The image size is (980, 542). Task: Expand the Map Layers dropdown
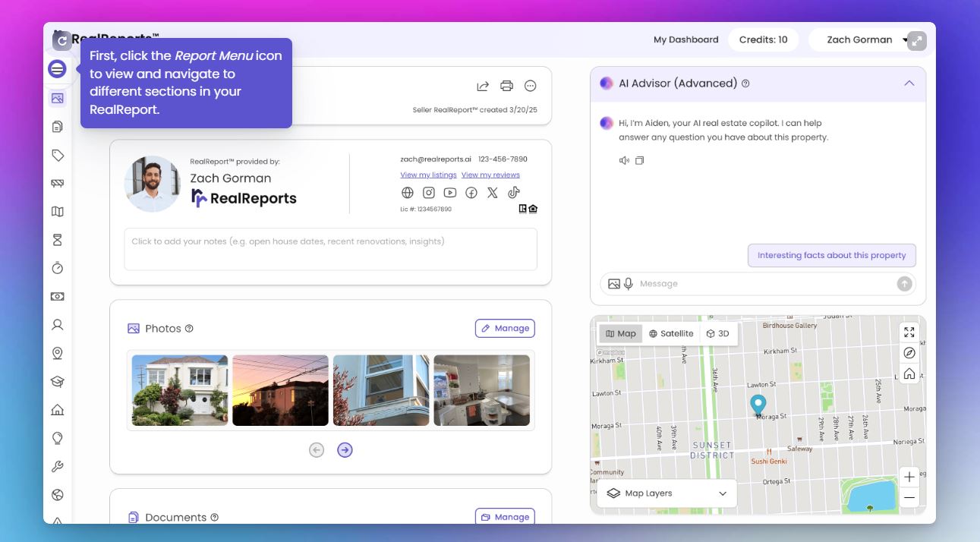pyautogui.click(x=666, y=493)
